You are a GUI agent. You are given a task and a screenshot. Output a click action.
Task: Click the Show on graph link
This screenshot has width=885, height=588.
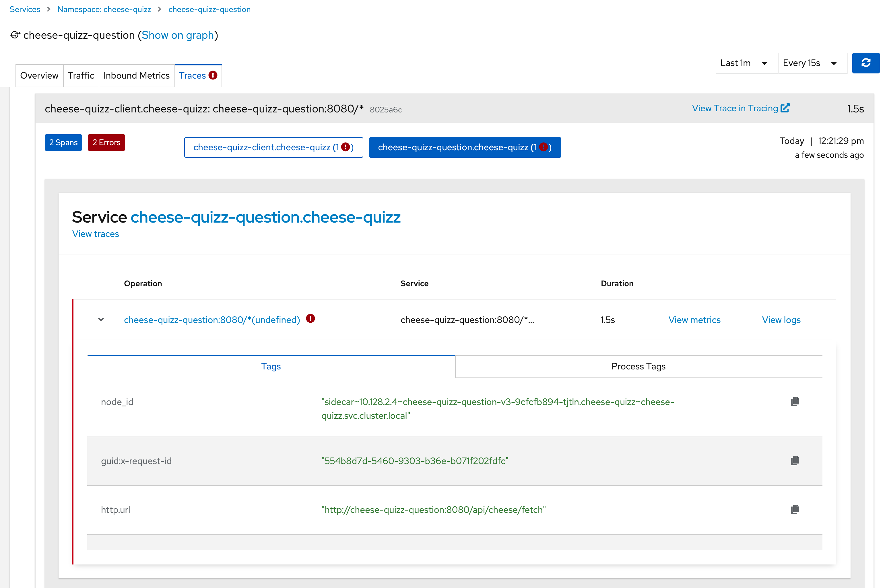pyautogui.click(x=177, y=35)
